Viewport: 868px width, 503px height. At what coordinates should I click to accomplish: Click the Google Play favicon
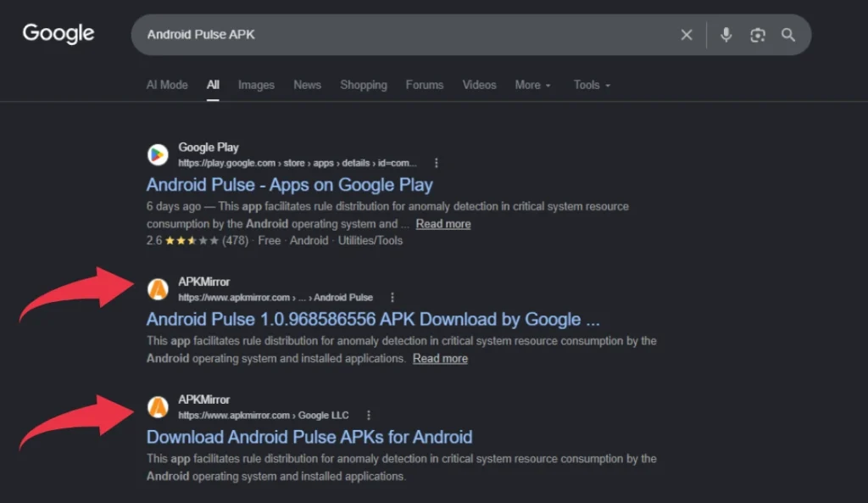pyautogui.click(x=158, y=154)
